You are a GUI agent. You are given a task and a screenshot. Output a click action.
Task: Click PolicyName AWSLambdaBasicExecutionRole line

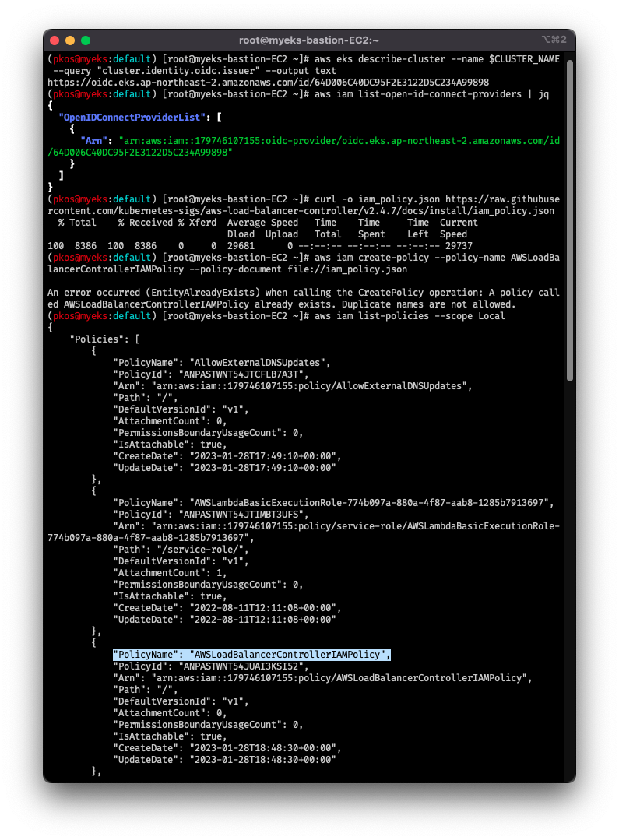[x=333, y=503]
